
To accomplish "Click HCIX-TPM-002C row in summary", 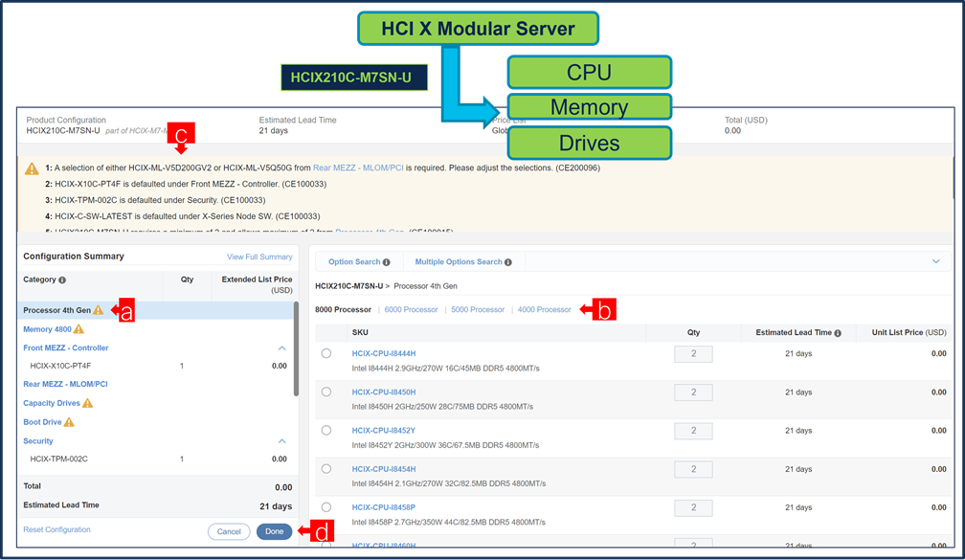I will tap(158, 459).
